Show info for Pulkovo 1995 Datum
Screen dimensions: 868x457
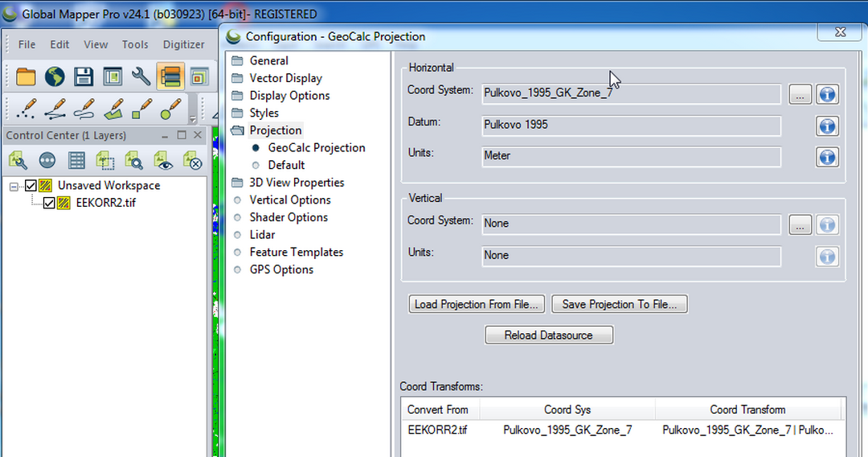(827, 126)
